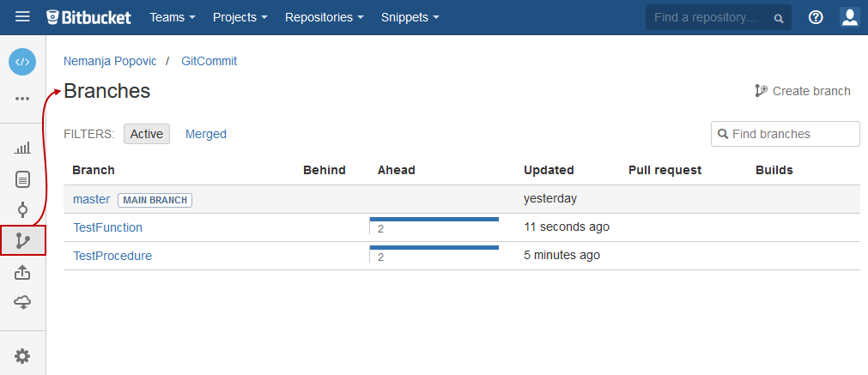
Task: Open the Branches sidebar icon
Action: click(x=22, y=241)
